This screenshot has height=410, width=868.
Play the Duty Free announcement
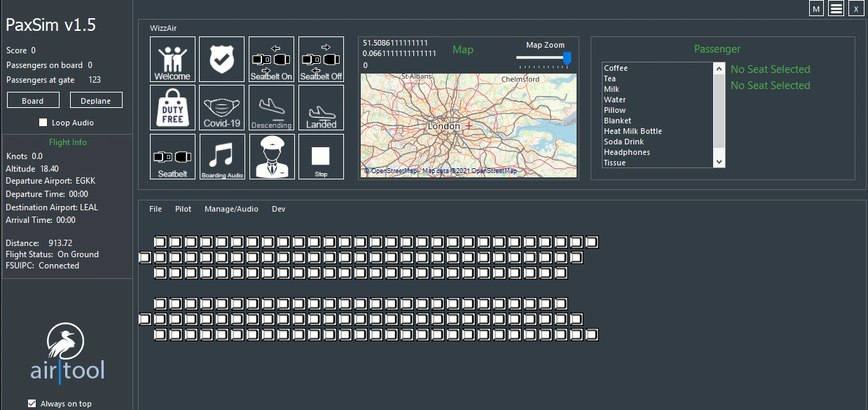(x=172, y=107)
